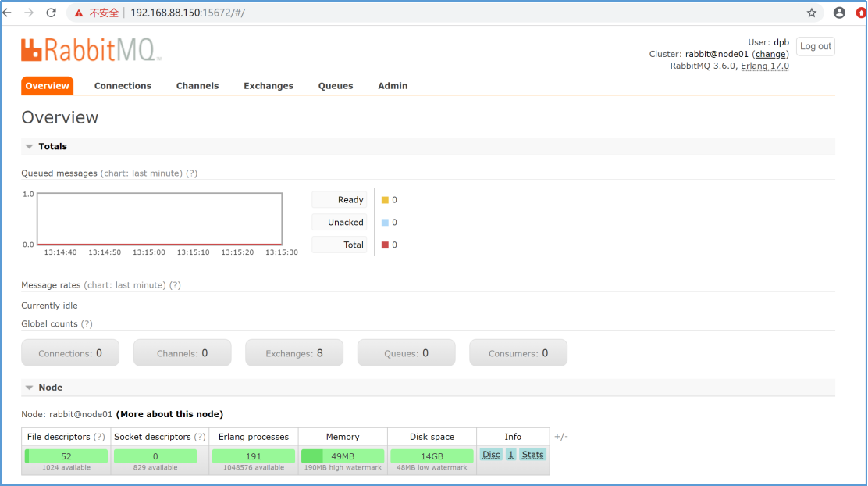Click the RabbitMQ logo

pyautogui.click(x=91, y=50)
